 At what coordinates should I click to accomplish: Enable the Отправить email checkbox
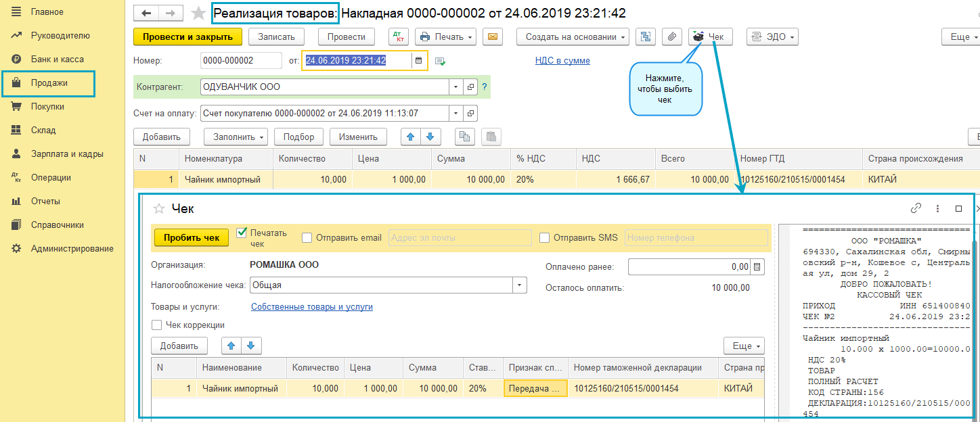point(307,237)
